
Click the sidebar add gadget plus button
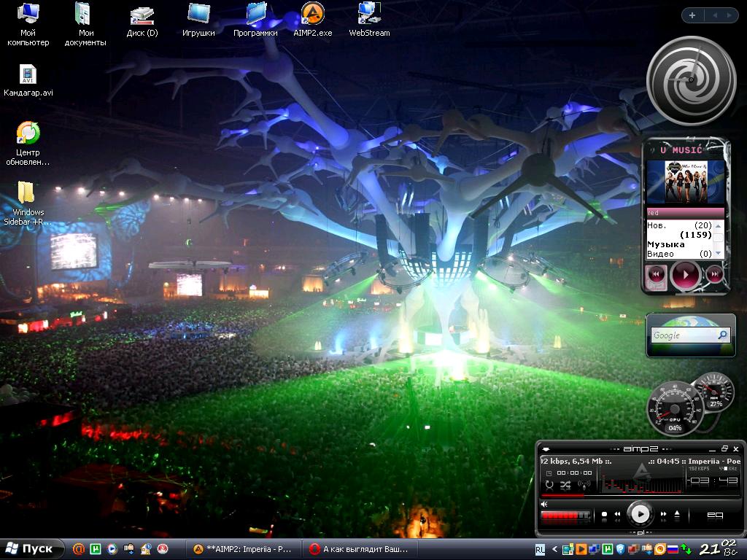click(692, 15)
